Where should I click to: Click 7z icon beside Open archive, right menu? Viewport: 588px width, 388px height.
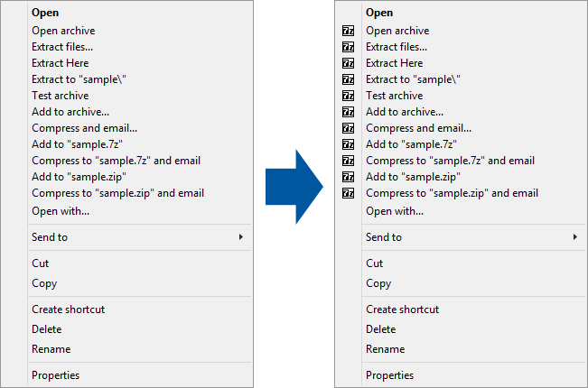pos(348,31)
